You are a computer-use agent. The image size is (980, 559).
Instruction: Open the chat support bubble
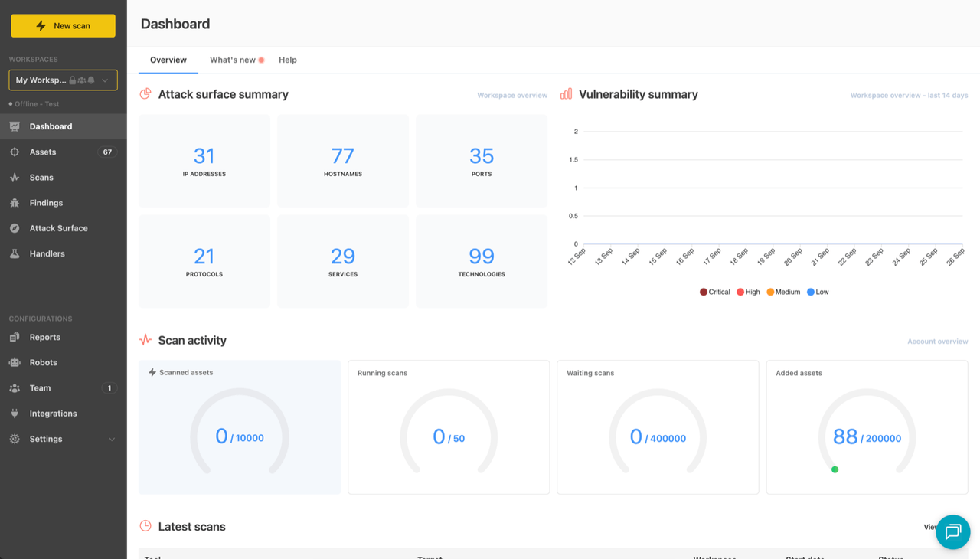(x=953, y=531)
